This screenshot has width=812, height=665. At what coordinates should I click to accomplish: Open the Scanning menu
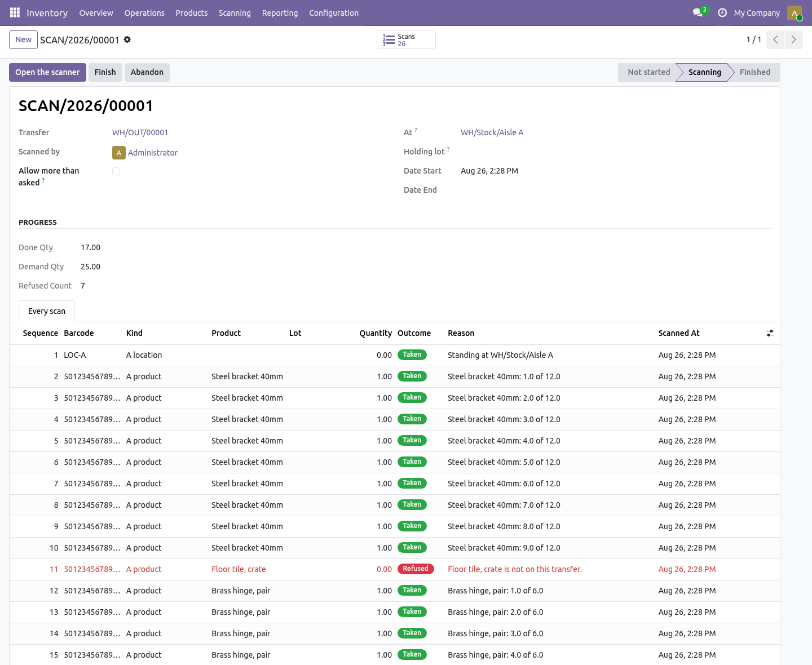tap(235, 12)
